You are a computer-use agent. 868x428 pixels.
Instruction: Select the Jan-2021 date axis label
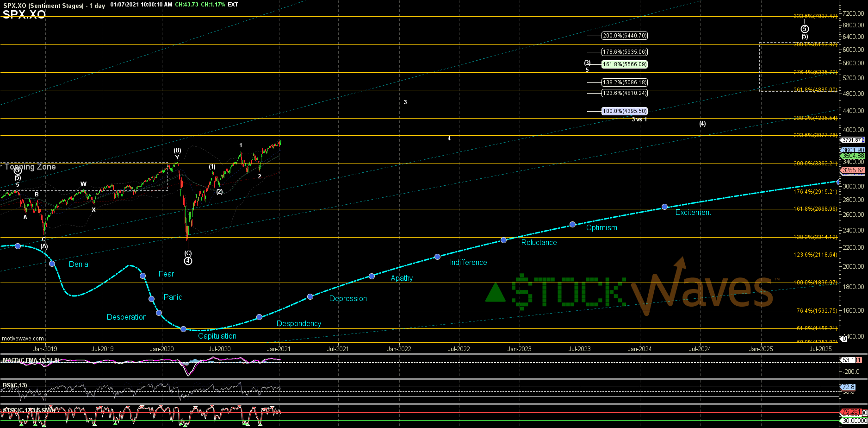pos(279,349)
